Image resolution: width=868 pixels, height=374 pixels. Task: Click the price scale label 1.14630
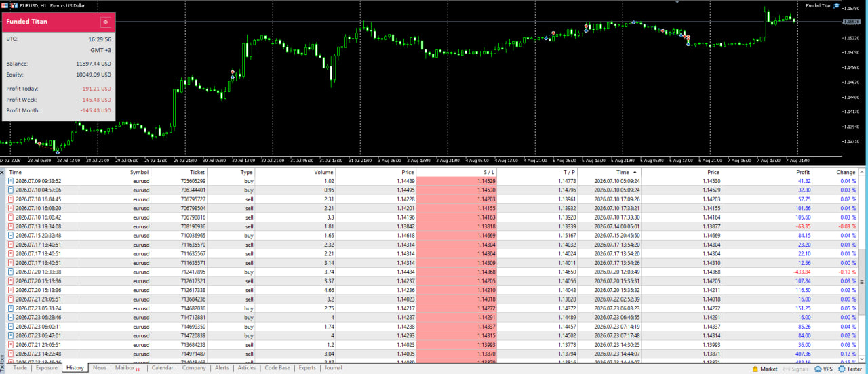tap(851, 82)
